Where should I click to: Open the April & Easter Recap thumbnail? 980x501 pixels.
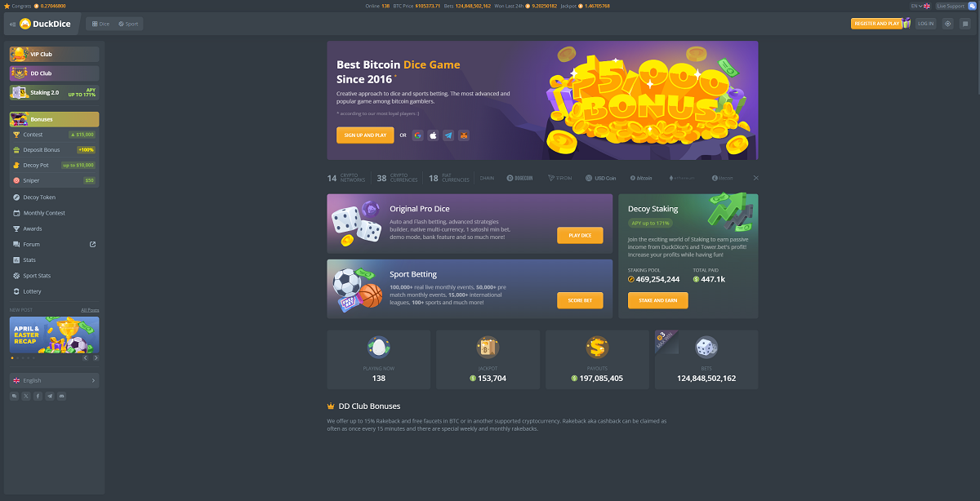[54, 335]
